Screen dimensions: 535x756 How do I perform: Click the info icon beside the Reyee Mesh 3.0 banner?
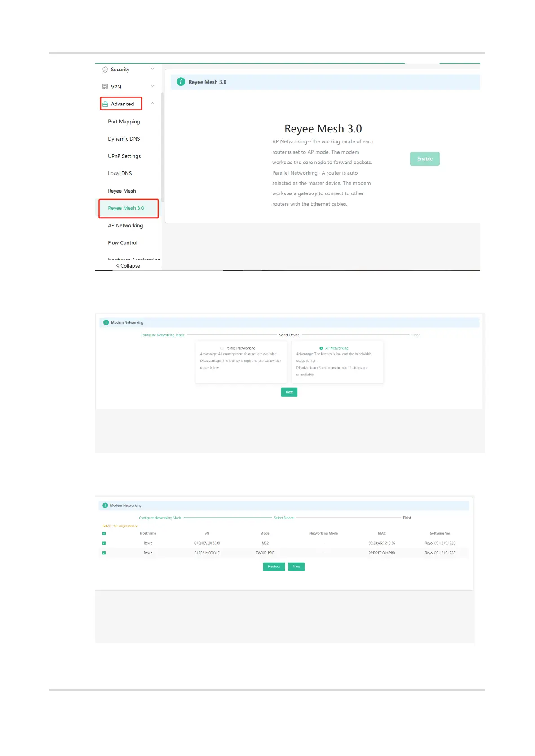pyautogui.click(x=181, y=82)
